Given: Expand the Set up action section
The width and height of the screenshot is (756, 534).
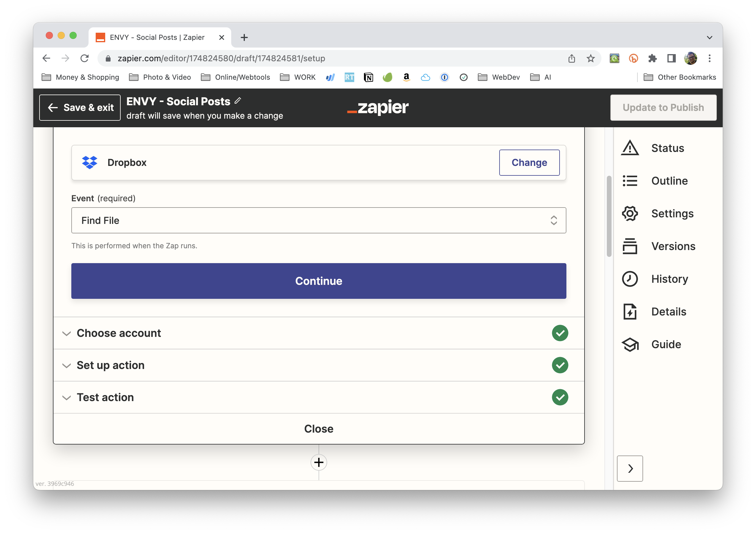Looking at the screenshot, I should [319, 365].
